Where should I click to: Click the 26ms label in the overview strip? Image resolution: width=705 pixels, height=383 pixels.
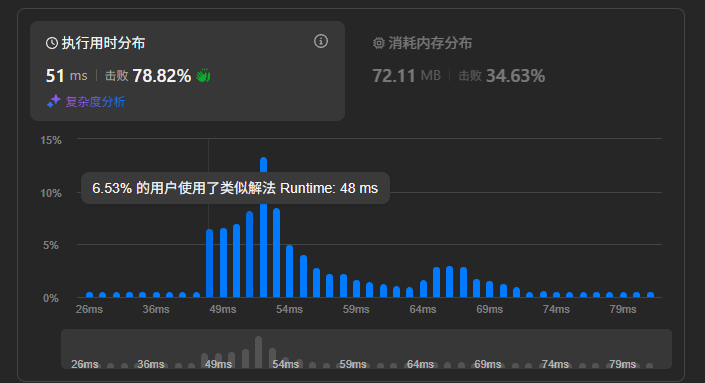[x=85, y=364]
